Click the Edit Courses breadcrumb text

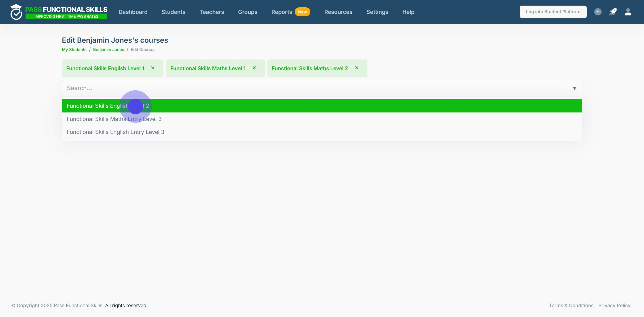pyautogui.click(x=143, y=49)
